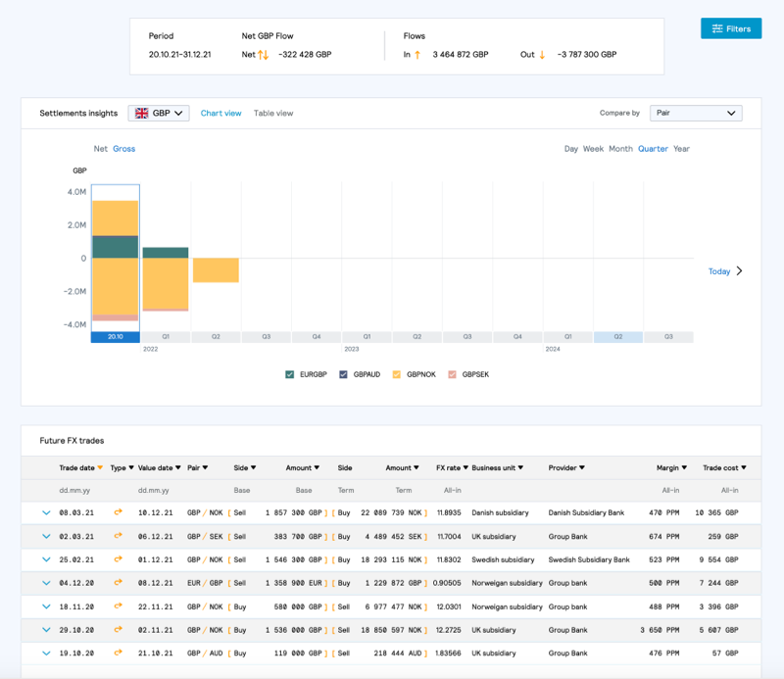Open the Compare by Pair dropdown

(696, 113)
